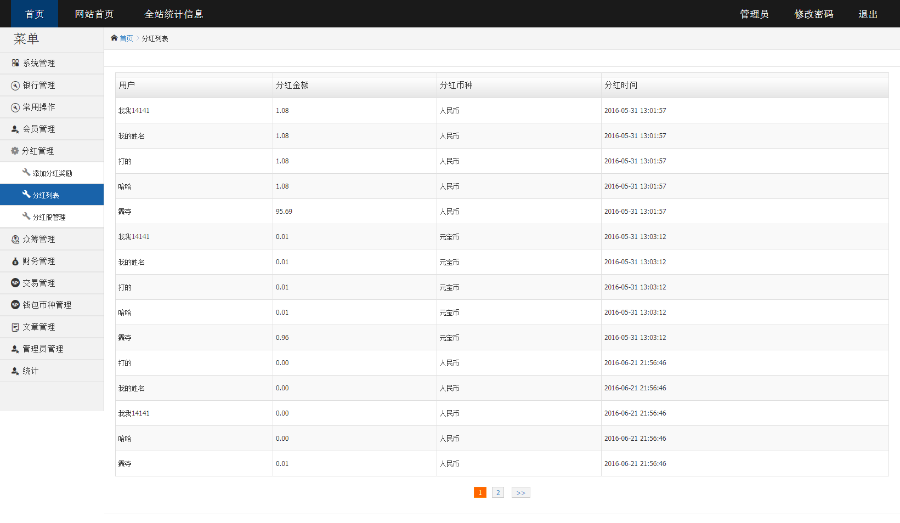Click the wrench icon for 添加分红奖励
Screen dimensions: 900x523
pos(26,172)
